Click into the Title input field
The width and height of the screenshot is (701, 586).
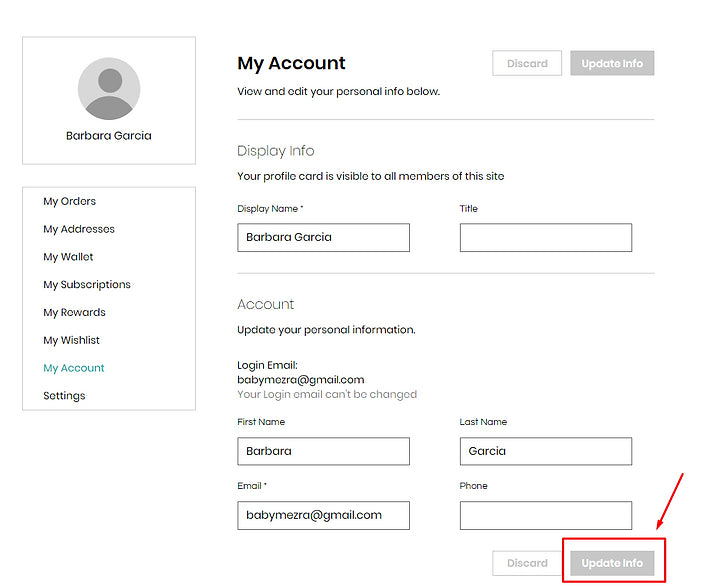[x=545, y=237]
